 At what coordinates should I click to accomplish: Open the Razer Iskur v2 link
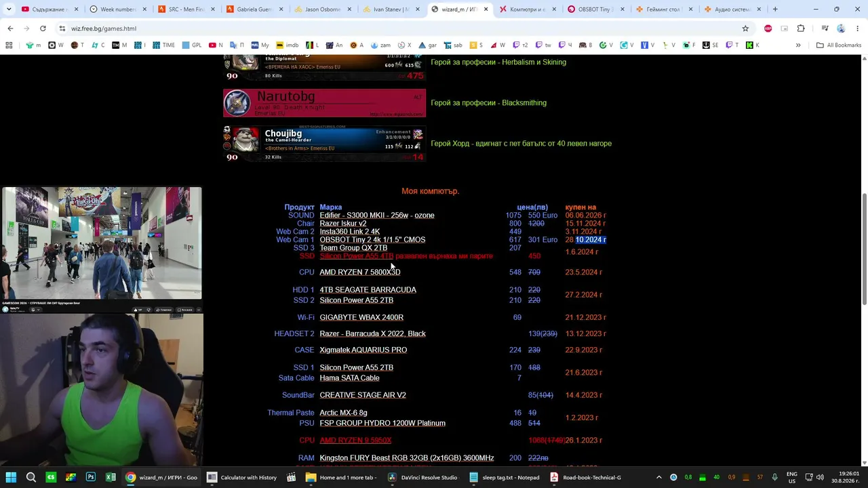point(343,224)
